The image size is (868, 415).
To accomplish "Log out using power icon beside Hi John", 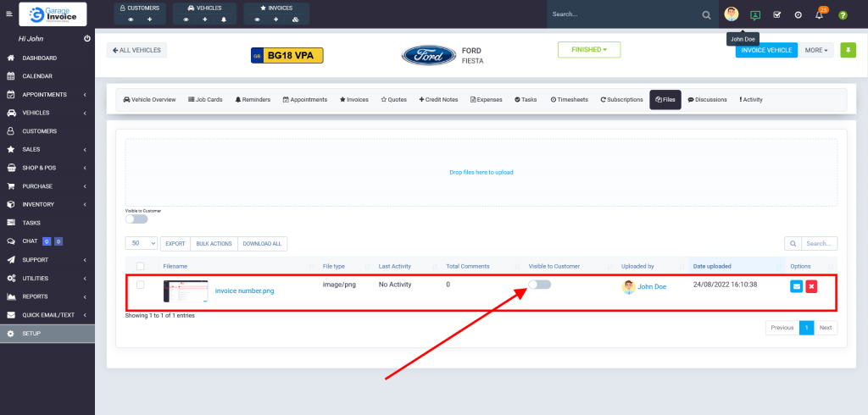I will (x=87, y=39).
